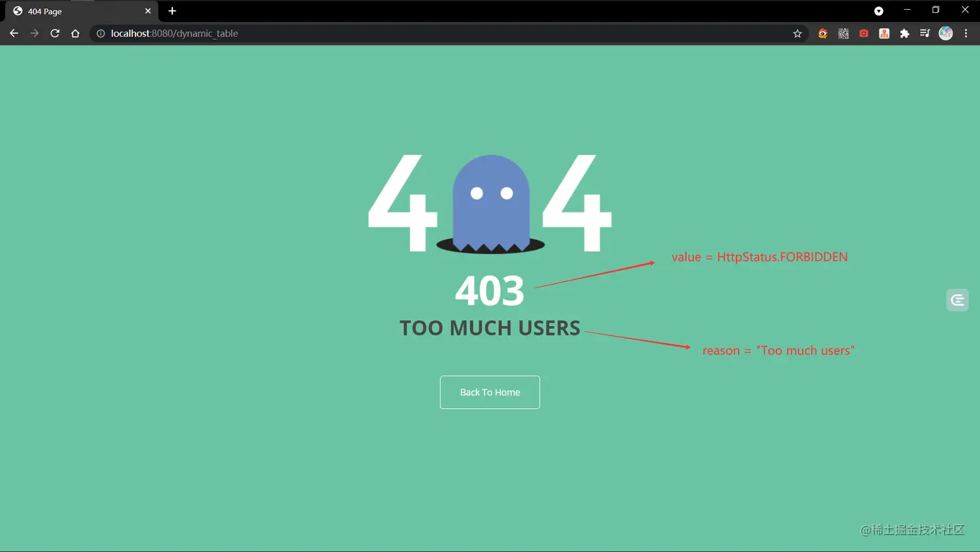The height and width of the screenshot is (552, 980).
Task: Open the Extensions puzzle menu
Action: (905, 33)
